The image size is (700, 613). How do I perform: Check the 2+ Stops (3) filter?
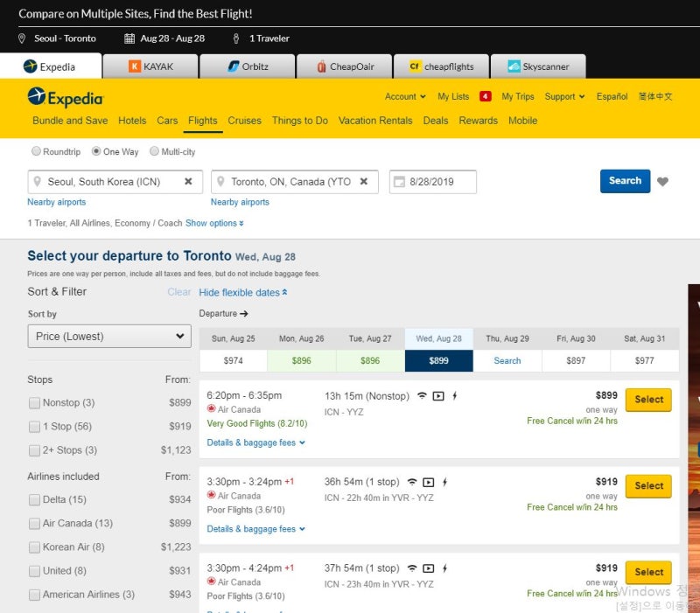point(34,450)
